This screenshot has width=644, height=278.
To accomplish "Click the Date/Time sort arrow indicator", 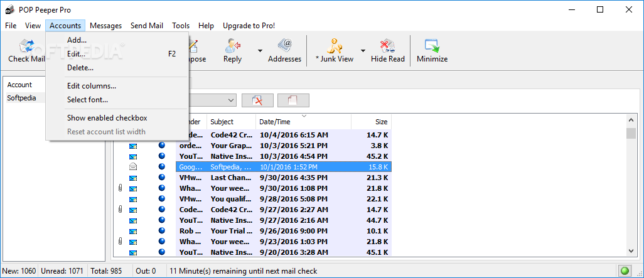I will pyautogui.click(x=304, y=116).
